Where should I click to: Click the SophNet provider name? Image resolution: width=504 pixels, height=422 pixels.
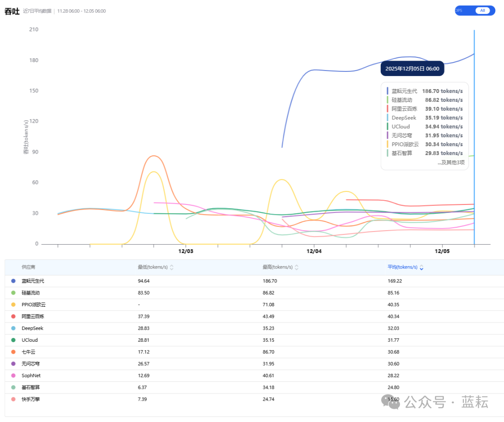click(x=31, y=375)
